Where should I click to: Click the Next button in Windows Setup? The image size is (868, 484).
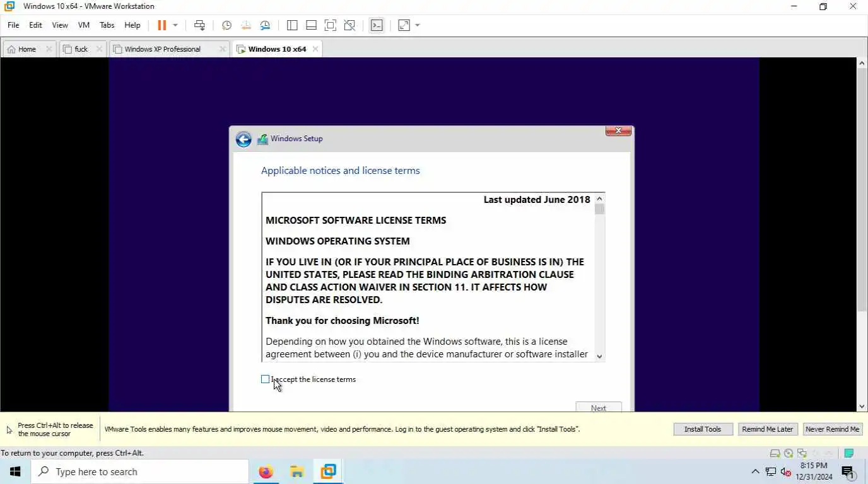coord(599,407)
